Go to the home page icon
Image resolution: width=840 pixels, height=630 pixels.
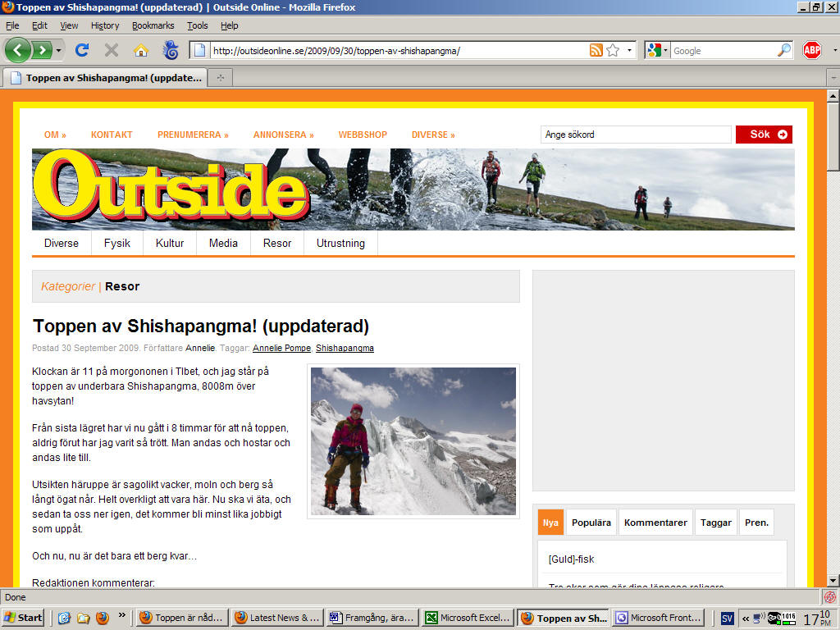click(141, 50)
